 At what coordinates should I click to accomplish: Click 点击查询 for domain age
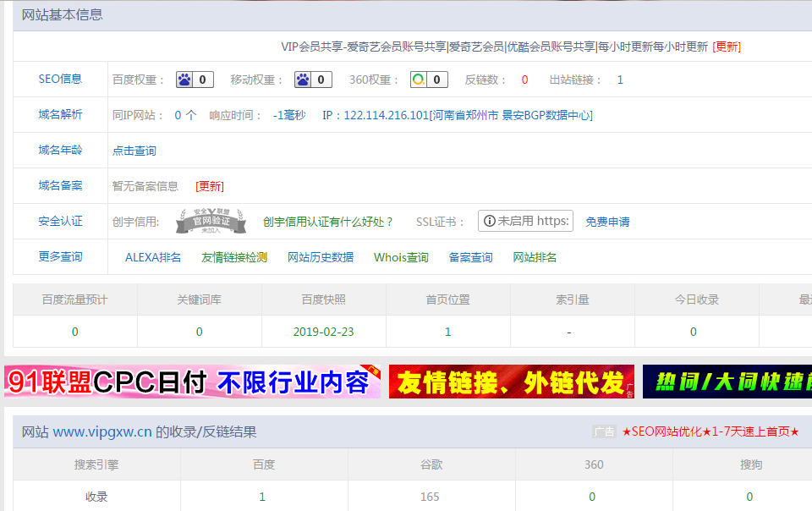tap(134, 151)
